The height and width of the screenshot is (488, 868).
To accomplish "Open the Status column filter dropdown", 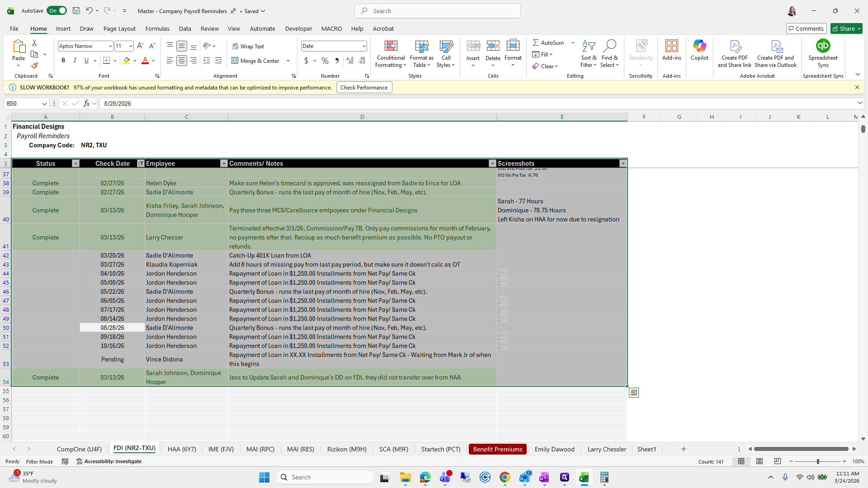I will (75, 164).
